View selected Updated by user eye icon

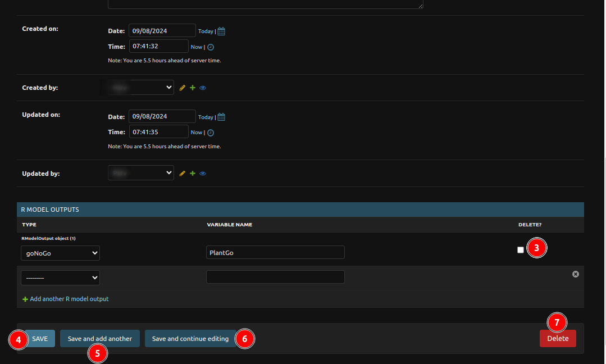pyautogui.click(x=203, y=174)
